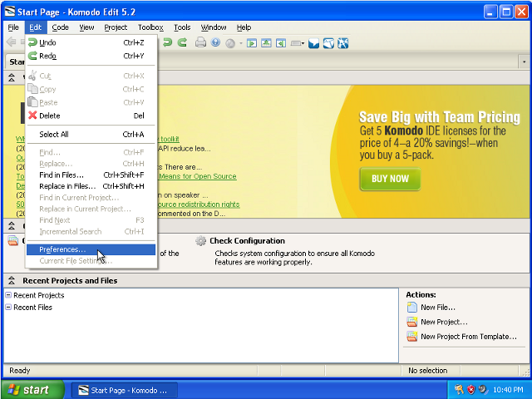Image resolution: width=532 pixels, height=399 pixels.
Task: Open the New Project... action link
Action: point(444,322)
